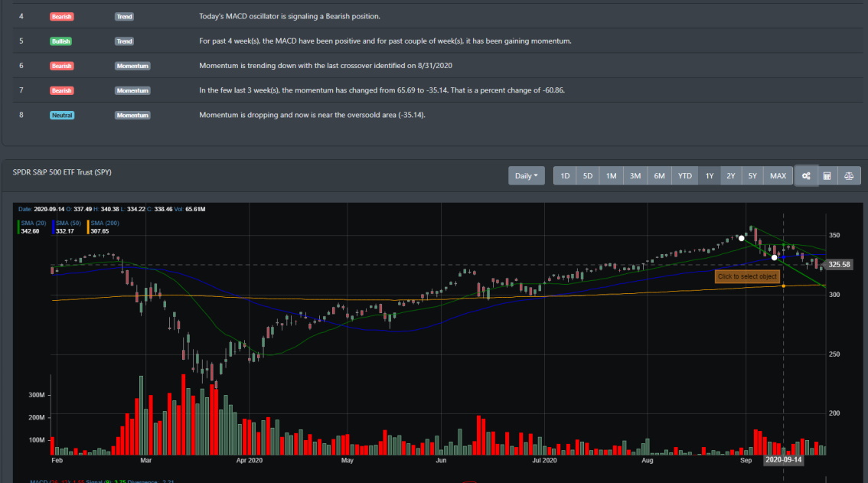This screenshot has height=483, width=868.
Task: Click 'Momentum is trending down' crossover text
Action: click(325, 65)
